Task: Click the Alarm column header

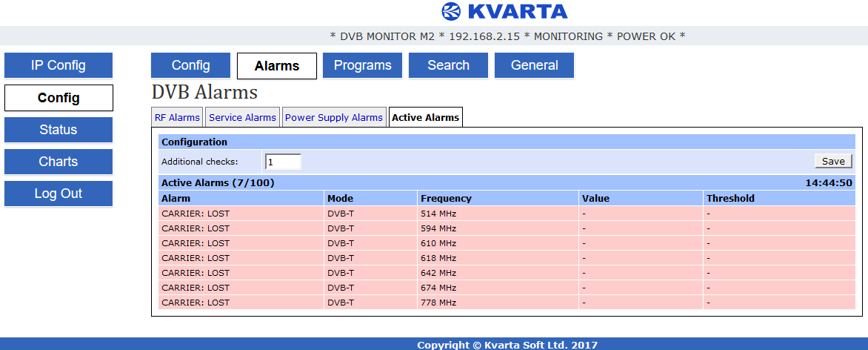Action: click(241, 199)
